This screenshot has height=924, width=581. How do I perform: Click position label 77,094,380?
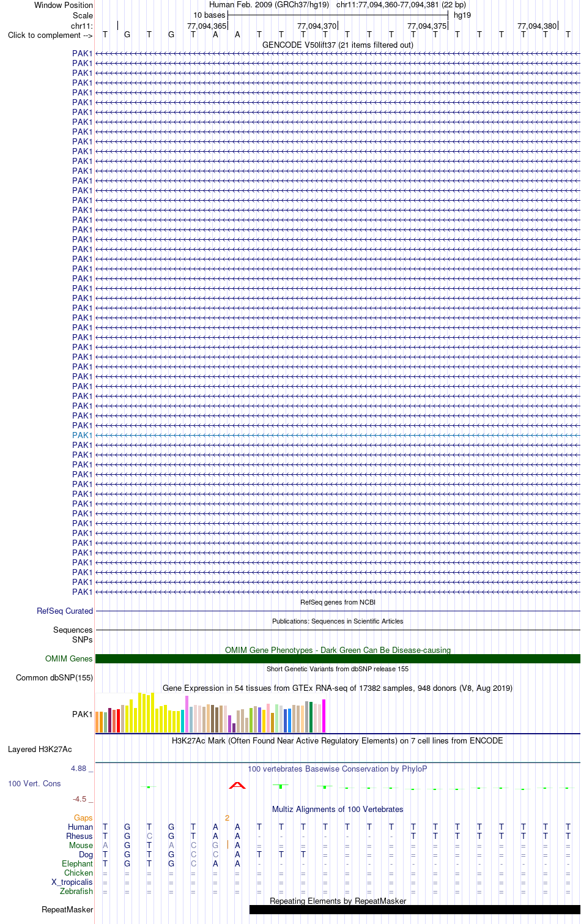[537, 26]
